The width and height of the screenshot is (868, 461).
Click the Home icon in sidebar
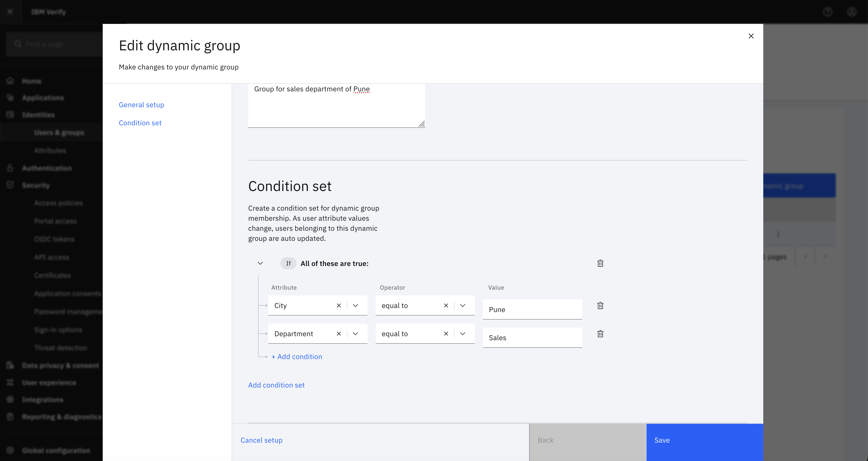(10, 81)
